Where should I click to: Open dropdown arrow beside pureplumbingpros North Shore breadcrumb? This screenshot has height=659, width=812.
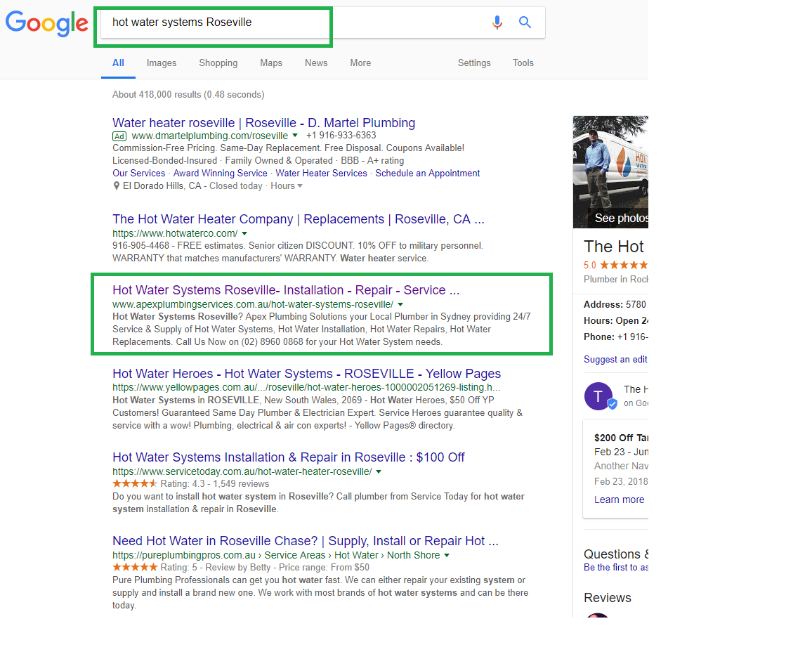(447, 556)
